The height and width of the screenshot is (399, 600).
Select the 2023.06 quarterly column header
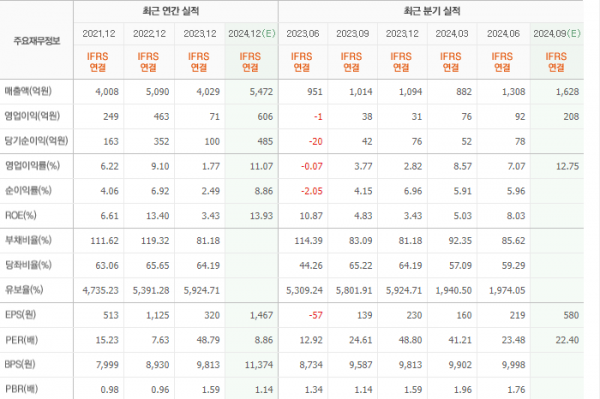pyautogui.click(x=303, y=34)
